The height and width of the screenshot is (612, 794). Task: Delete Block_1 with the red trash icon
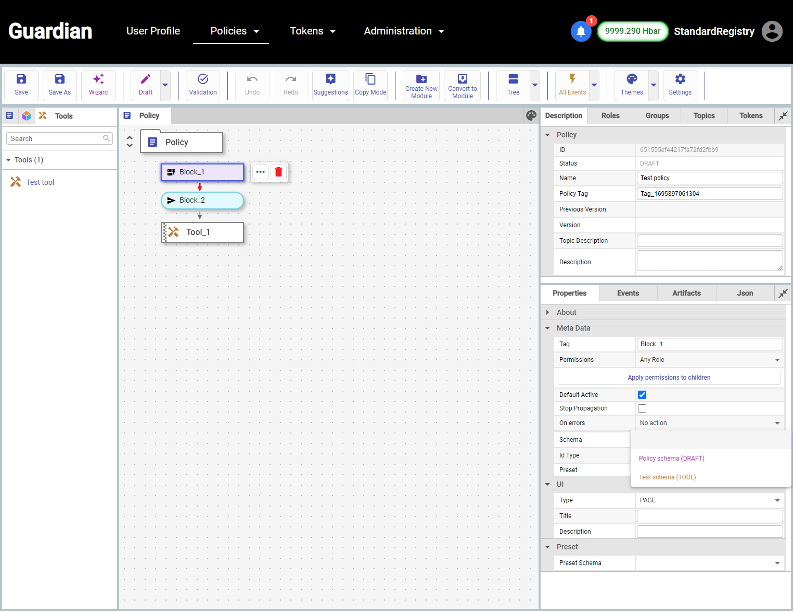(279, 172)
